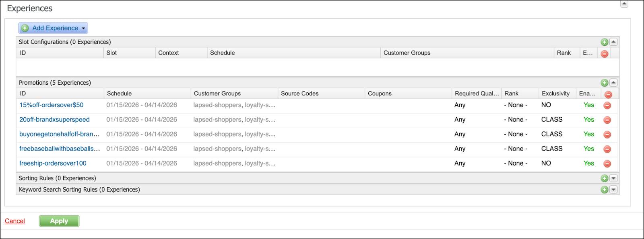Expand the Sorting Rules section
644x239 pixels.
(613, 178)
